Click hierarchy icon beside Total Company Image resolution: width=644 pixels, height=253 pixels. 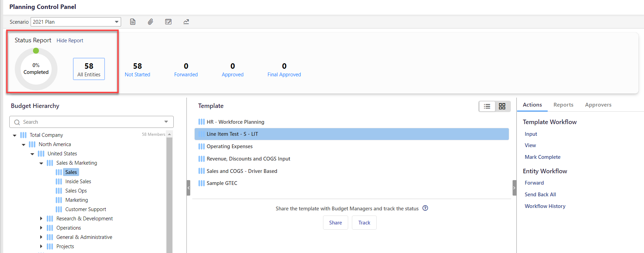point(23,135)
